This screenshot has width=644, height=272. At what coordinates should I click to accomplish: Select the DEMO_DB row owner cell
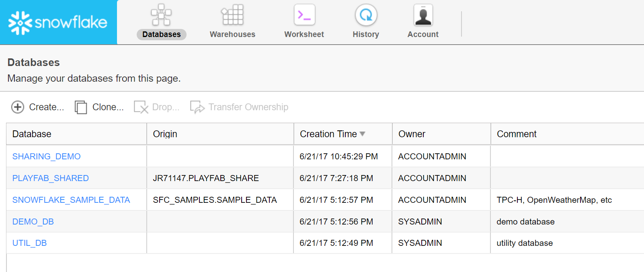(441, 222)
